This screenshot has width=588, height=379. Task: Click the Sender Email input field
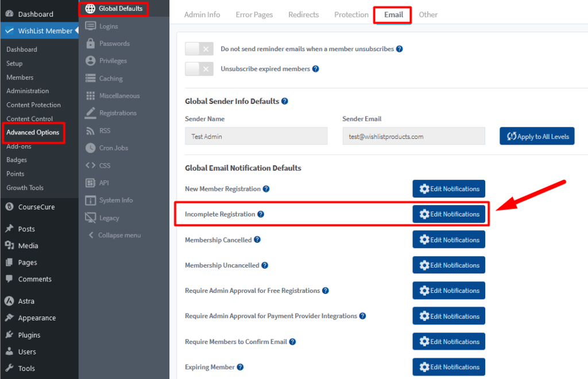pos(413,136)
